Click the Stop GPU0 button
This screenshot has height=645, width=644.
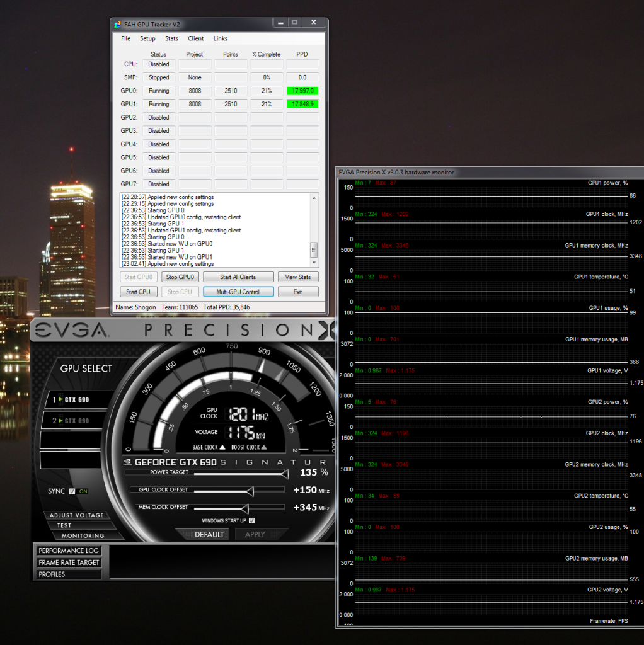pos(181,277)
